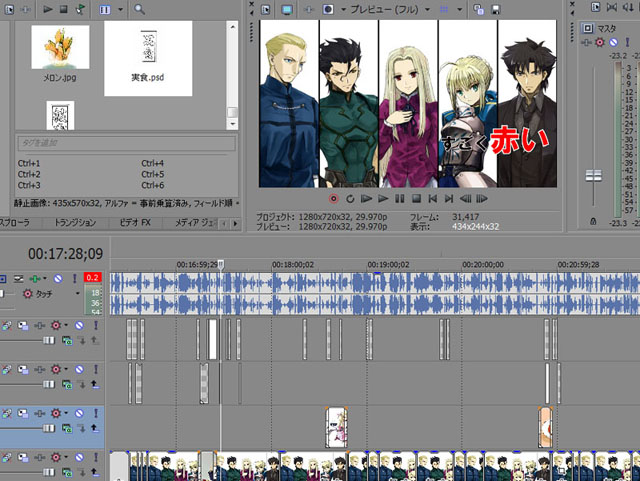Open master automation settings gear

tap(600, 42)
